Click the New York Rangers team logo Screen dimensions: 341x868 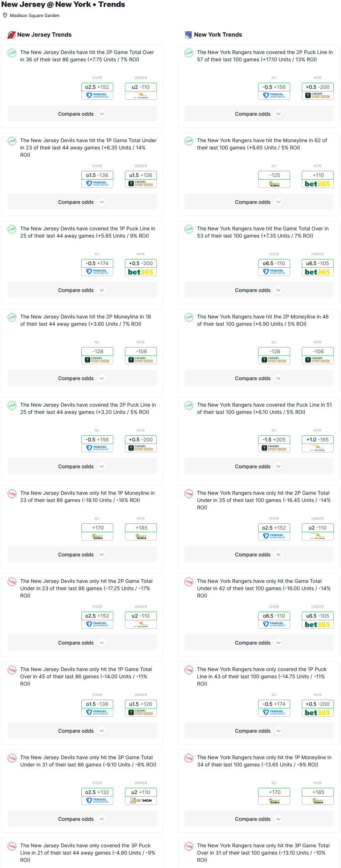(188, 35)
